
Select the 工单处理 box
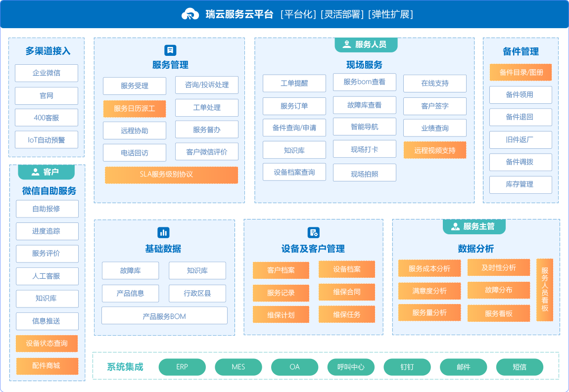[207, 108]
